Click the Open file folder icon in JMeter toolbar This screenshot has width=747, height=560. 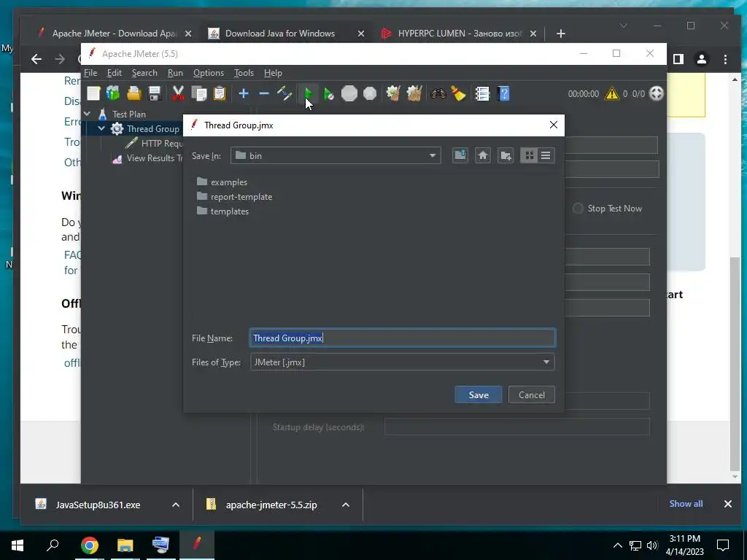click(134, 93)
